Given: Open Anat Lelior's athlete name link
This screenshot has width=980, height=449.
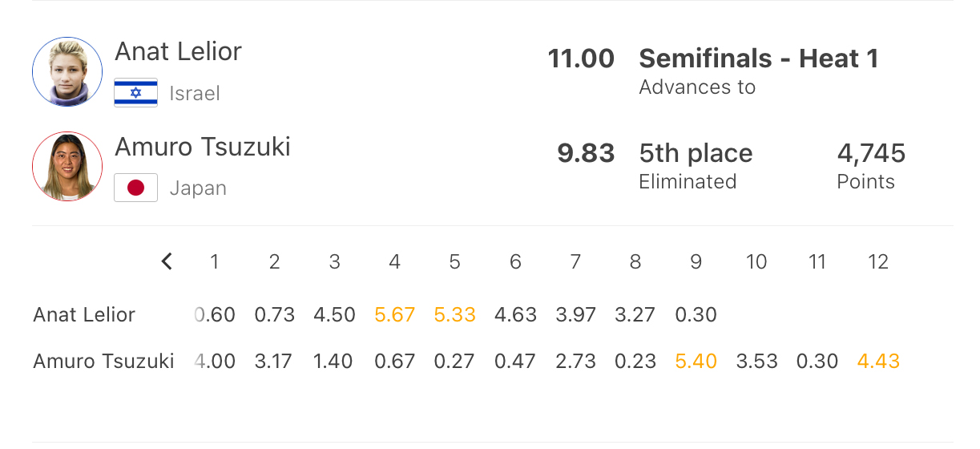Looking at the screenshot, I should pyautogui.click(x=178, y=52).
